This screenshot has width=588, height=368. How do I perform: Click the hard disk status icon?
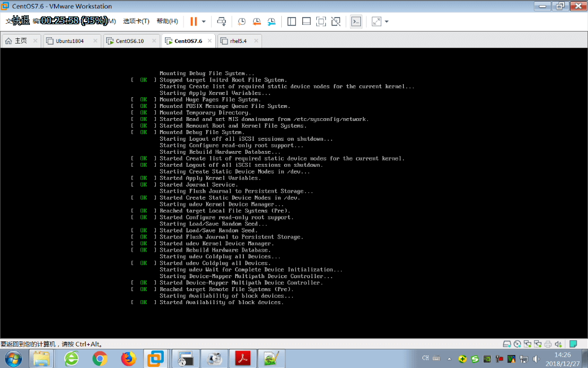tap(507, 344)
